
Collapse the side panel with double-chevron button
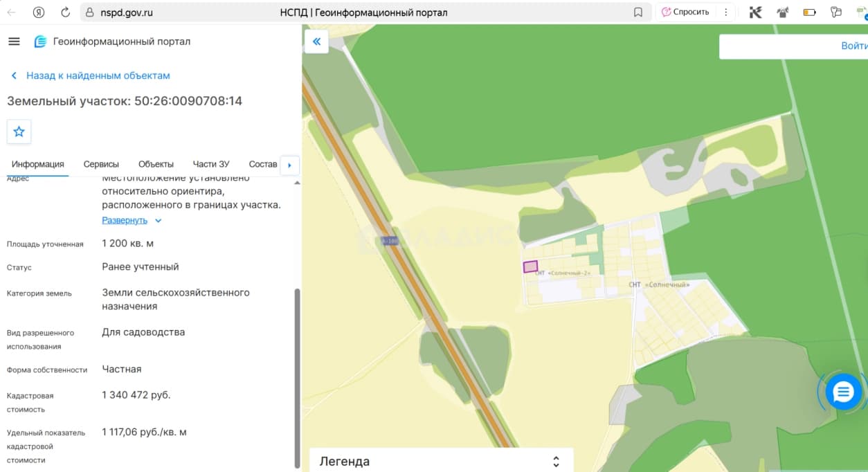[x=316, y=42]
